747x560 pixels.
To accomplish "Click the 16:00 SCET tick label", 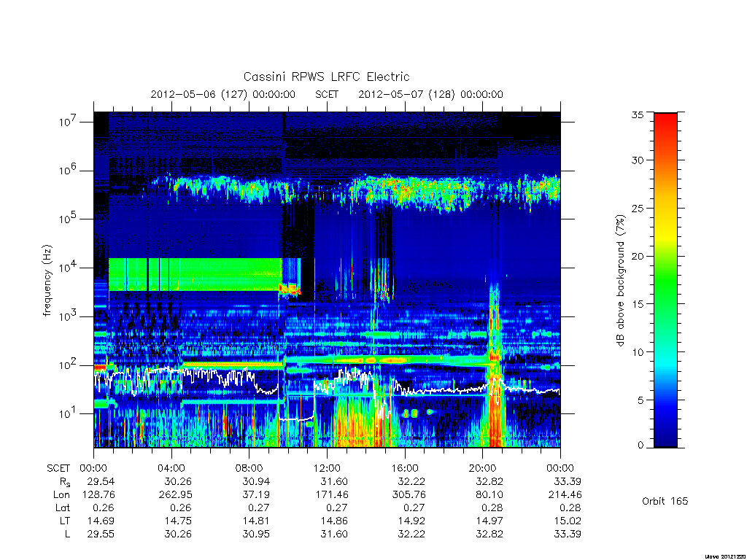I will point(405,468).
